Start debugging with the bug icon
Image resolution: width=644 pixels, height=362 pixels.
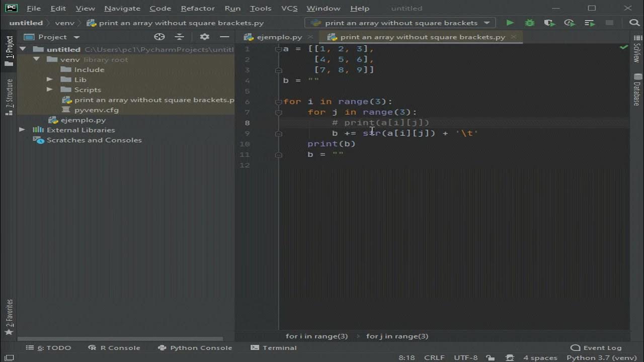[530, 23]
